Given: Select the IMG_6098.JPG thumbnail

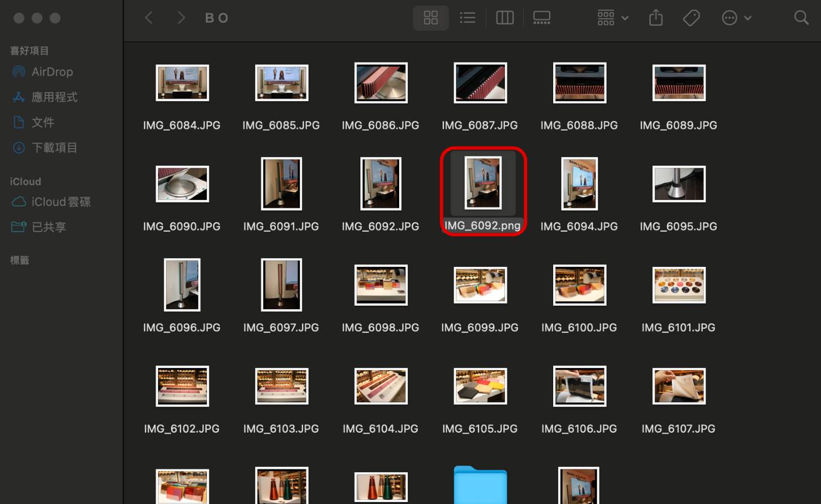Looking at the screenshot, I should [x=380, y=285].
